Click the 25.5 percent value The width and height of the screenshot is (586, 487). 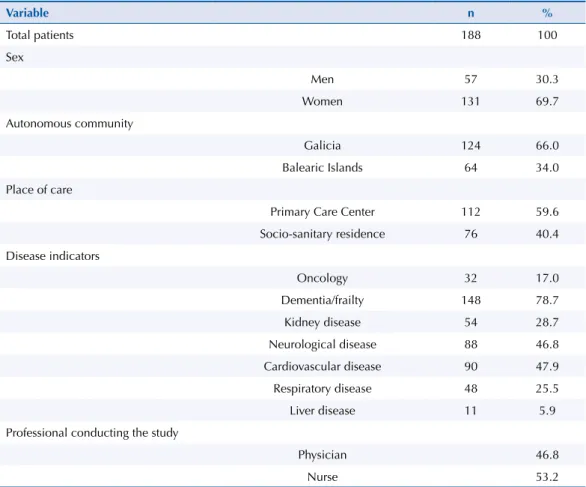547,389
